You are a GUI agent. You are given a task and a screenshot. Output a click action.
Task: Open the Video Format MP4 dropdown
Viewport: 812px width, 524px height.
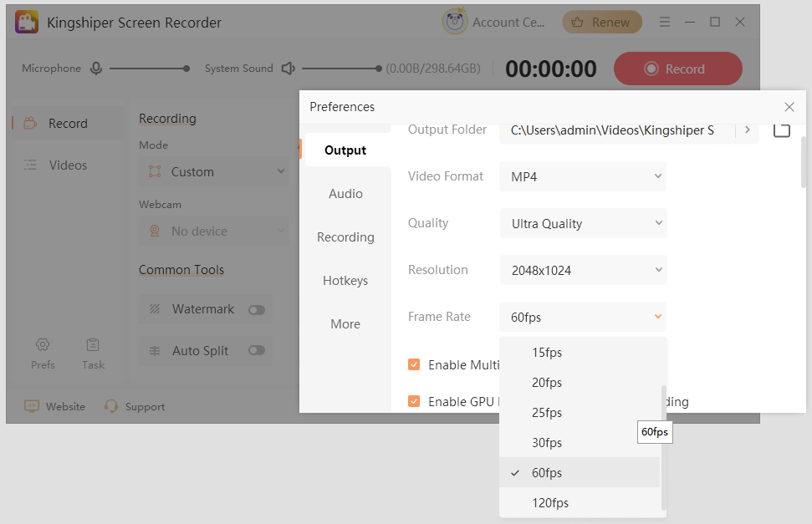point(583,176)
